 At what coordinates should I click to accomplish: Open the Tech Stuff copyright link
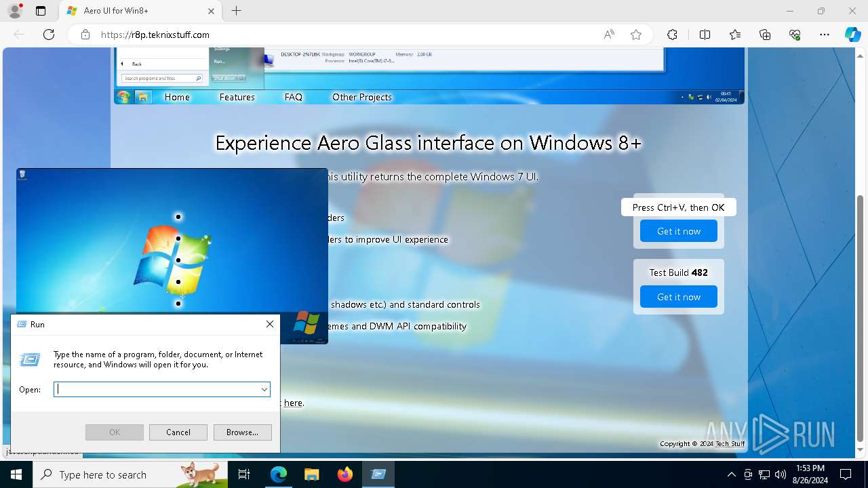(x=730, y=443)
